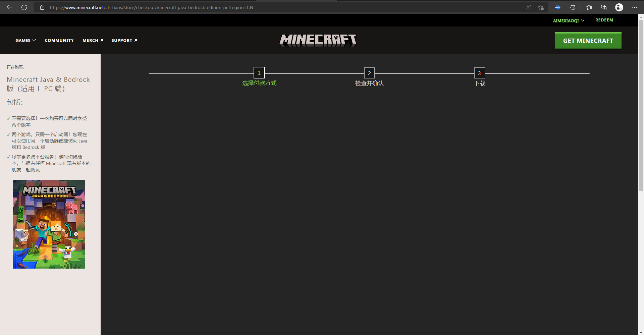Open the browser Extensions menu
644x335 pixels.
pyautogui.click(x=573, y=7)
